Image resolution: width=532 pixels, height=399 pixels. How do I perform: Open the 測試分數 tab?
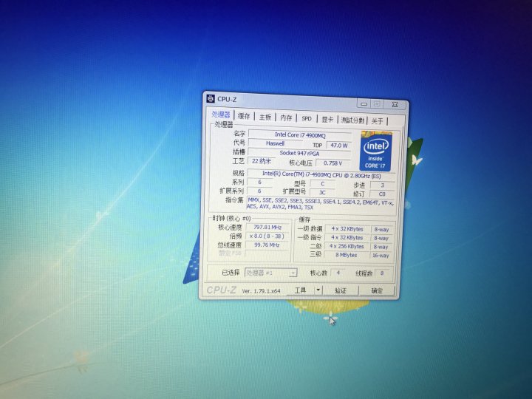(353, 120)
